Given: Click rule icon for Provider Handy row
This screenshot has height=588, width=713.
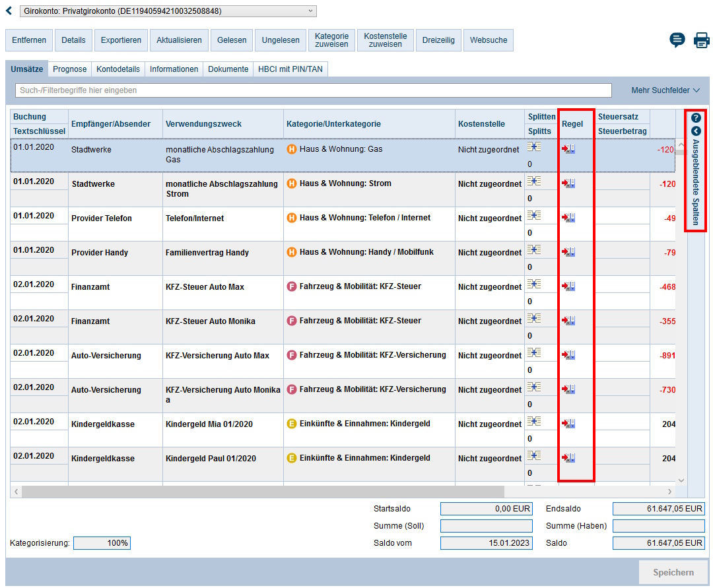Looking at the screenshot, I should (568, 251).
